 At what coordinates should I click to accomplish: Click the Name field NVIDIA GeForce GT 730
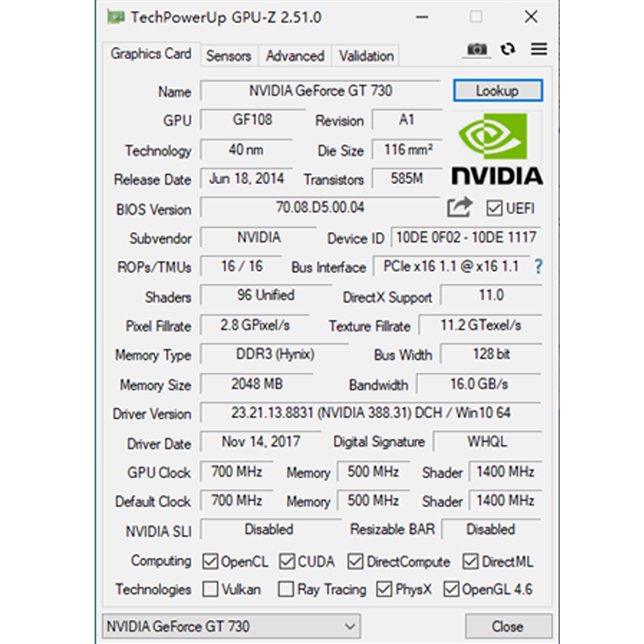point(320,91)
